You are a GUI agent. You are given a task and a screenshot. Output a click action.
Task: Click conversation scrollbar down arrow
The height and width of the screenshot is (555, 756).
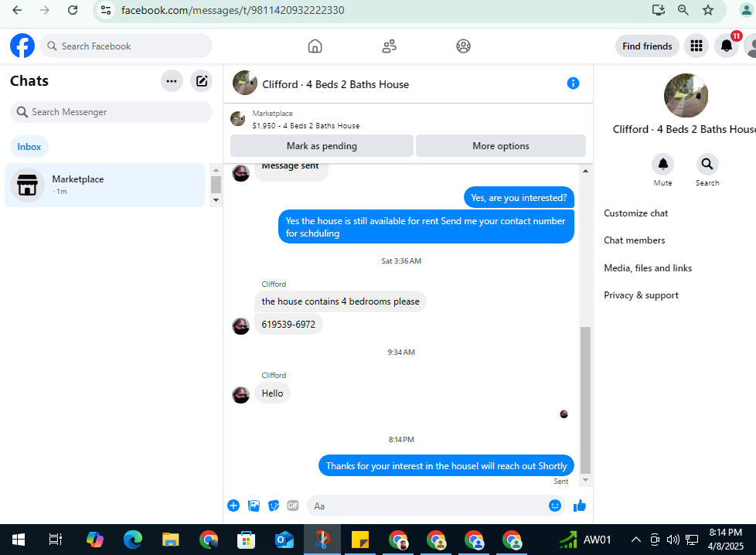pyautogui.click(x=585, y=480)
